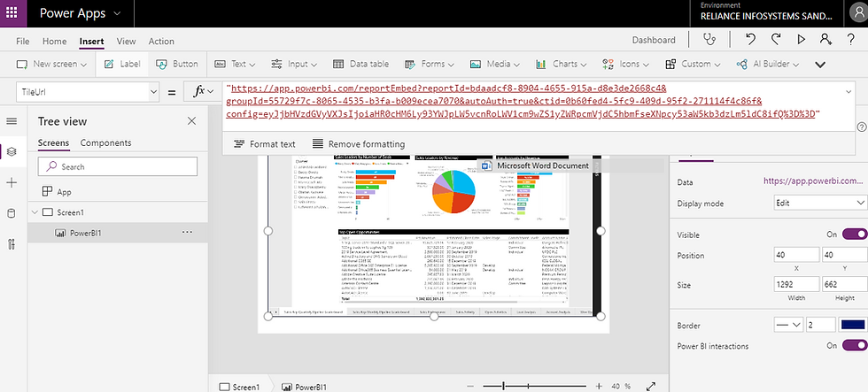Click the Position X field
Viewport: 868px width, 392px height.
click(x=796, y=255)
